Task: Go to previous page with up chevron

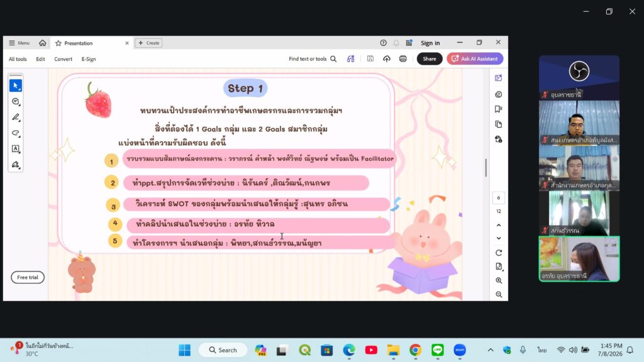Action: [499, 225]
